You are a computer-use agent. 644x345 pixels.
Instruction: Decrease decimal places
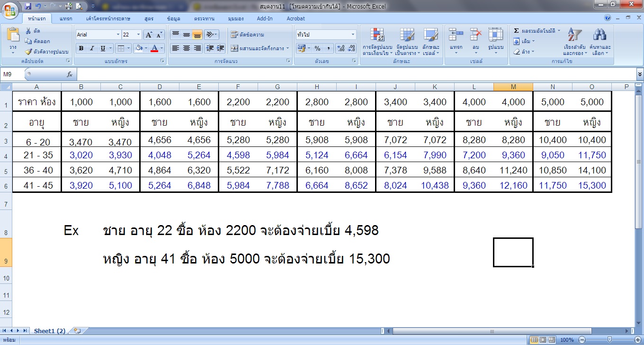point(351,48)
